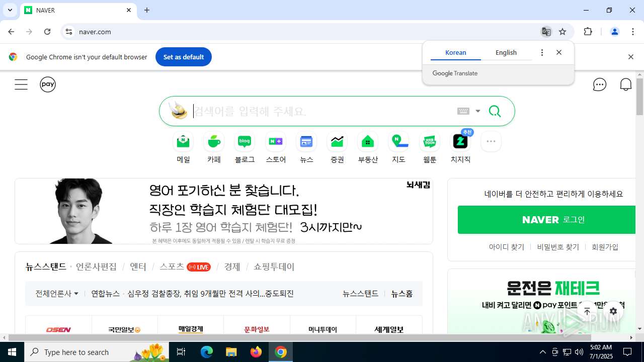Image resolution: width=644 pixels, height=362 pixels.
Task: Switch to 경제 tab
Action: [x=232, y=267]
